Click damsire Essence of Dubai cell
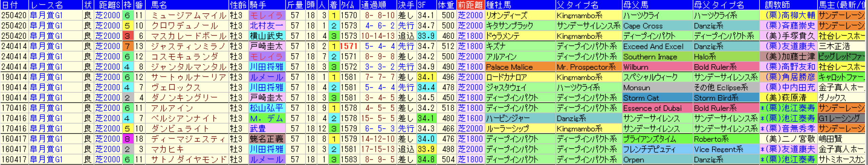Screen dimensions: 868x165 click(652, 108)
